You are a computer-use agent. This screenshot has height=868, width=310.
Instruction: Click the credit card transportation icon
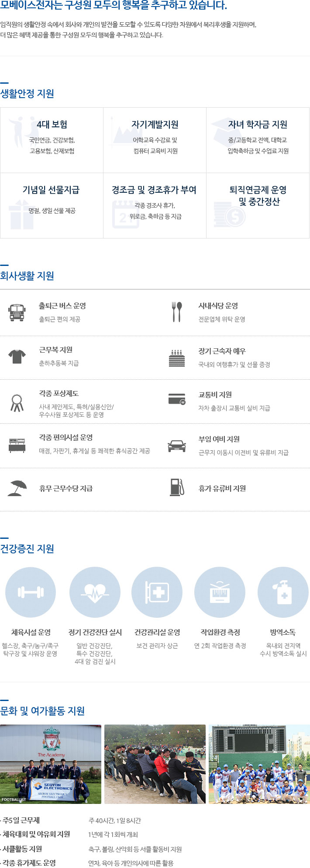(177, 399)
